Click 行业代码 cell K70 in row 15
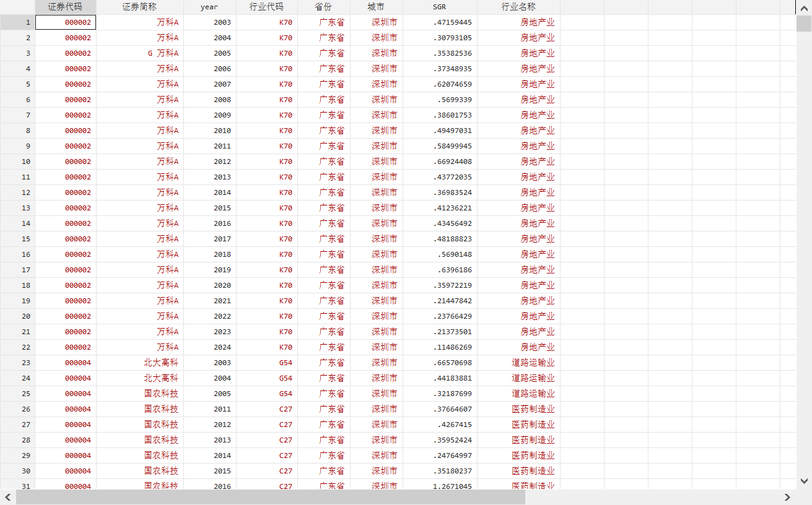 (x=267, y=239)
